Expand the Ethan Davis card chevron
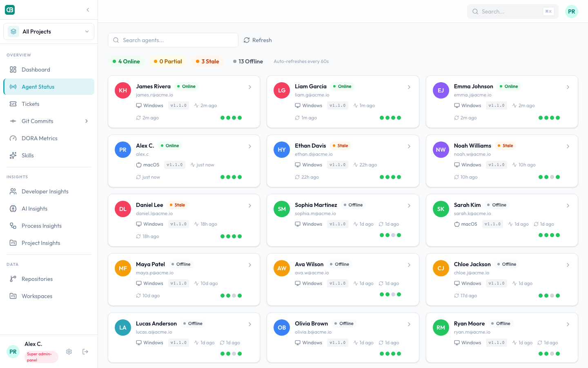 point(409,146)
